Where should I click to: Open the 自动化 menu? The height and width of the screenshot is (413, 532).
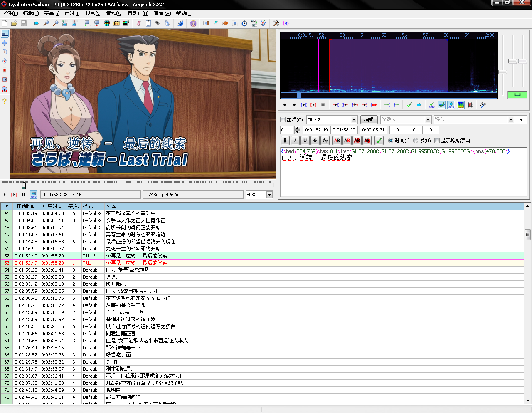point(138,13)
